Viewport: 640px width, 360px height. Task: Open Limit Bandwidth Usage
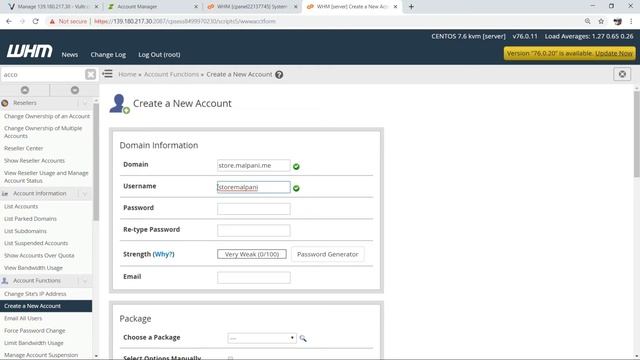tap(33, 343)
